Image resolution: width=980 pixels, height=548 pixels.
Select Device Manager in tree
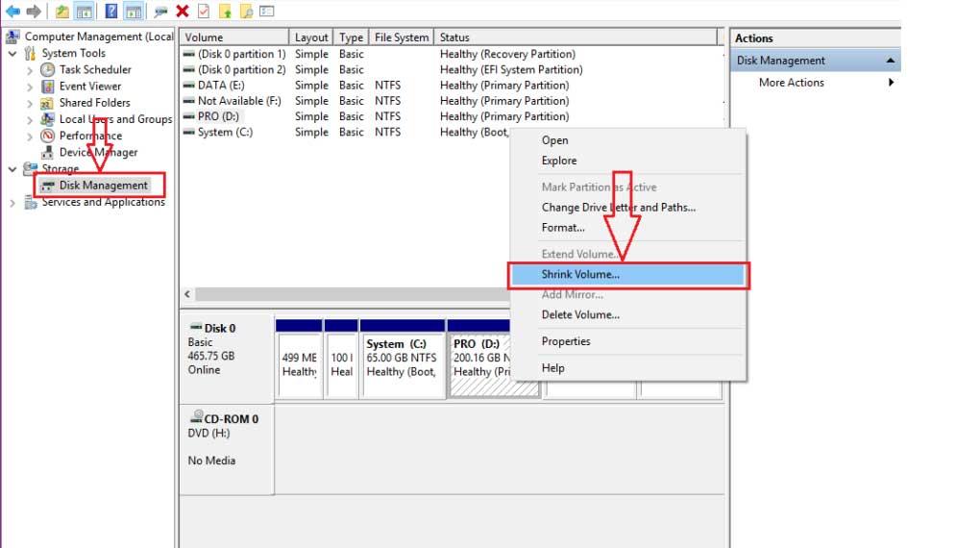pos(98,152)
